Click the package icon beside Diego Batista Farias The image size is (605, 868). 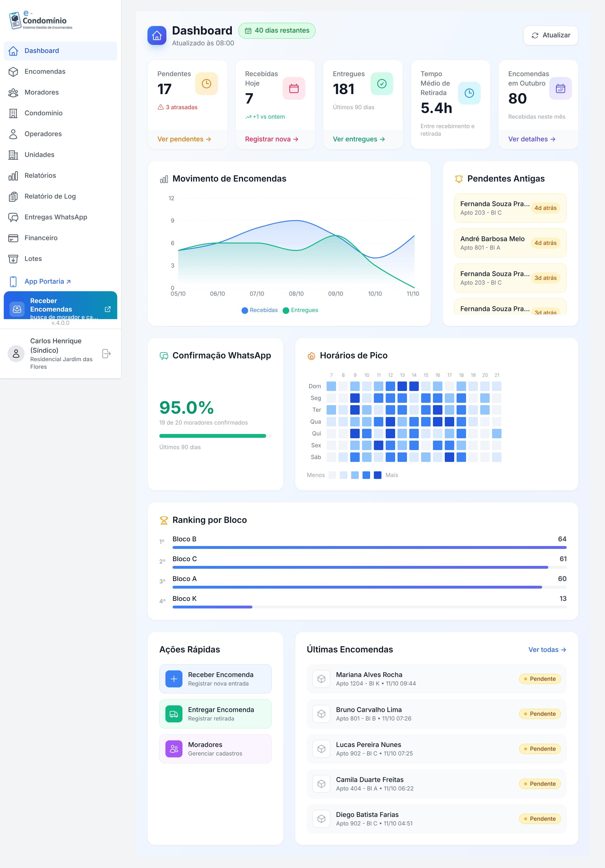(321, 818)
